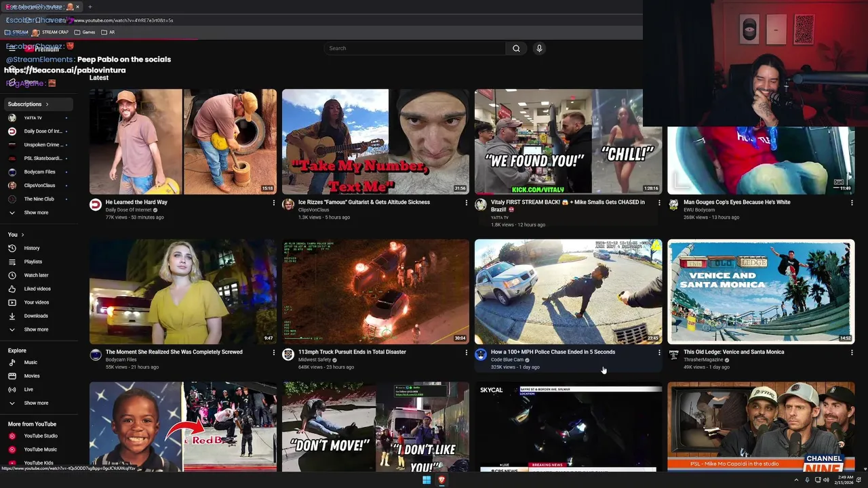Viewport: 868px width, 488px height.
Task: Play the He Learned the Hard Way thumbnail
Action: 183,142
